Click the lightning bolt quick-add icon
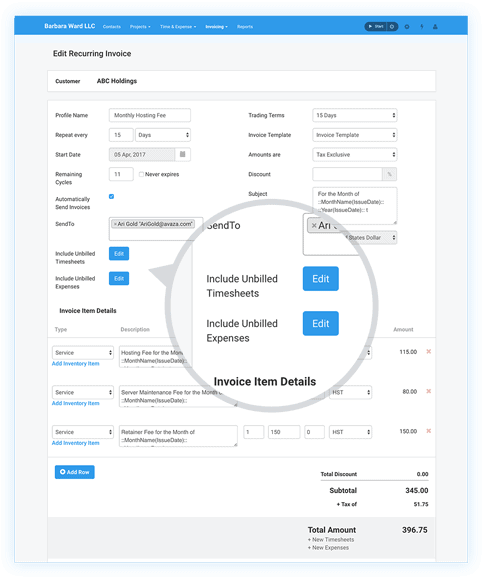The height and width of the screenshot is (578, 483). 422,27
